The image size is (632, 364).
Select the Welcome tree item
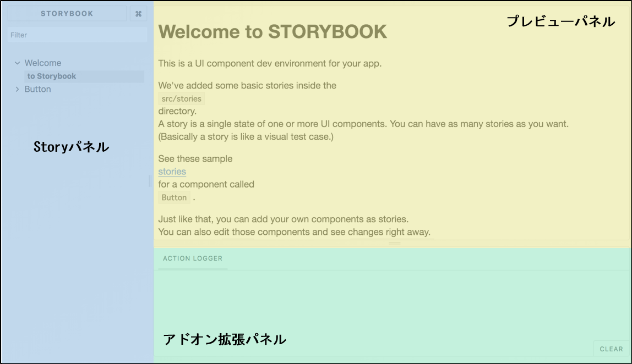point(43,63)
